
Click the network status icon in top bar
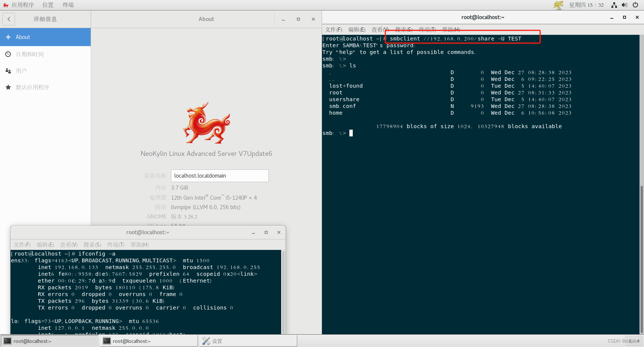click(x=614, y=5)
